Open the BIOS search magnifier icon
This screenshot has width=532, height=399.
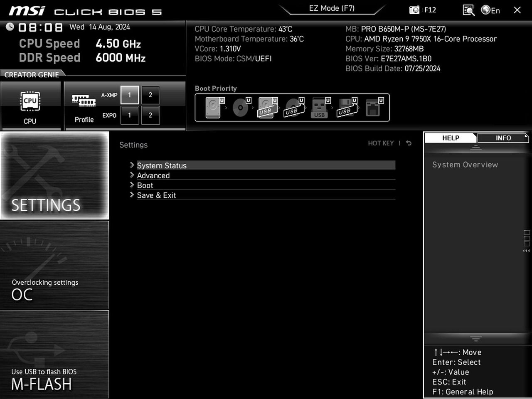468,10
